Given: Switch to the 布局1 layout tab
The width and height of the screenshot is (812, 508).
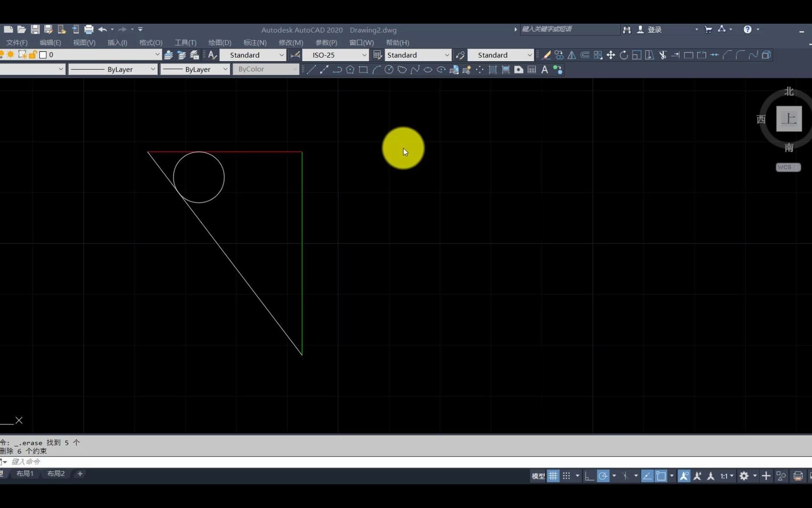Looking at the screenshot, I should tap(25, 474).
